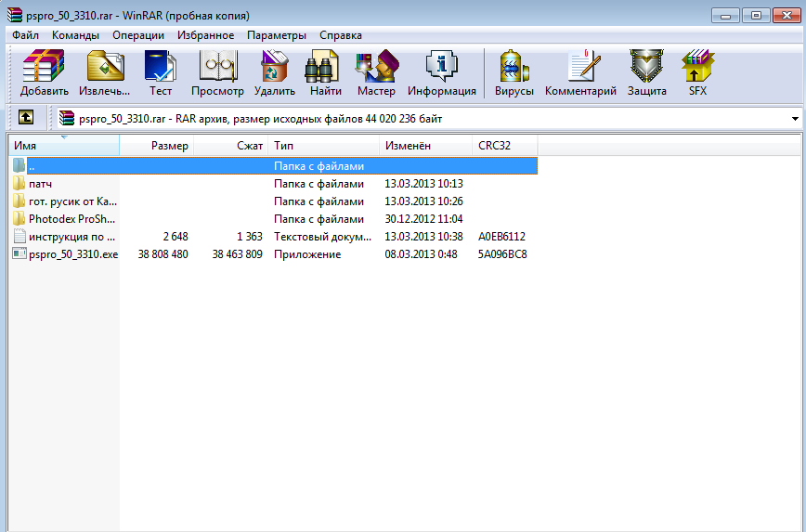Open the Операции menu

[x=138, y=35]
